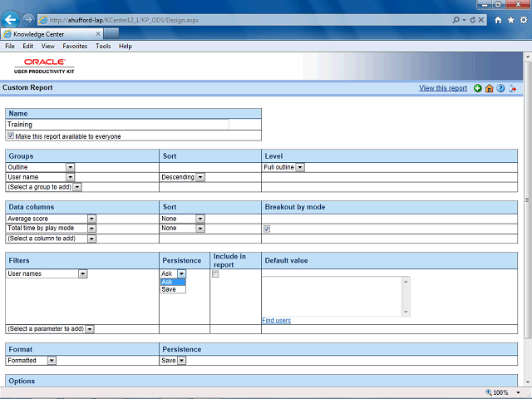Image resolution: width=532 pixels, height=399 pixels.
Task: Click the browser Forward arrow button
Action: (28, 20)
